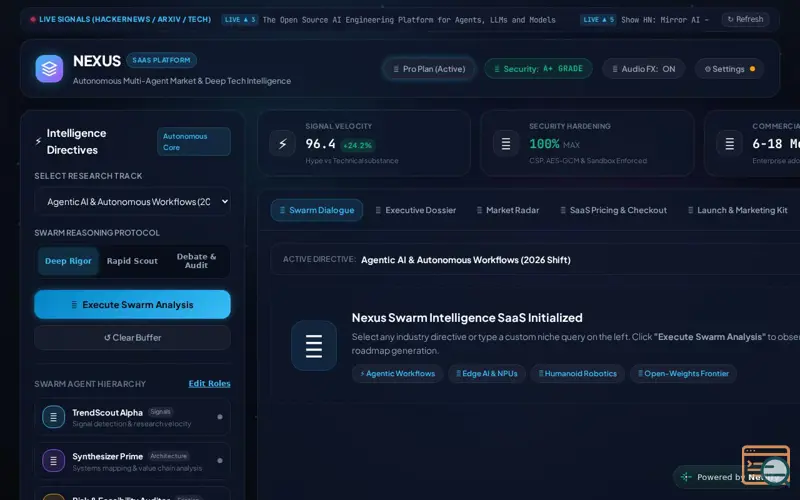Image resolution: width=800 pixels, height=500 pixels.
Task: Toggle the Audio FX: ON button
Action: (643, 69)
